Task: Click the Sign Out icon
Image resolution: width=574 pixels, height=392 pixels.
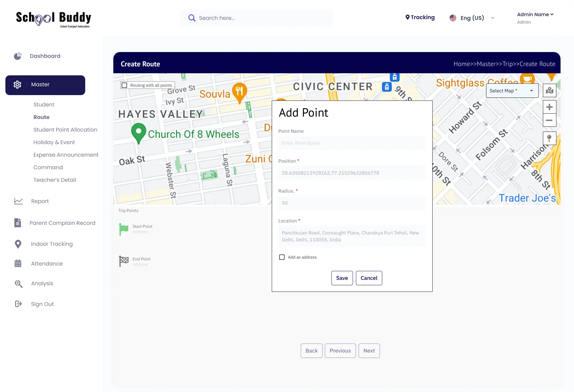Action: point(18,304)
